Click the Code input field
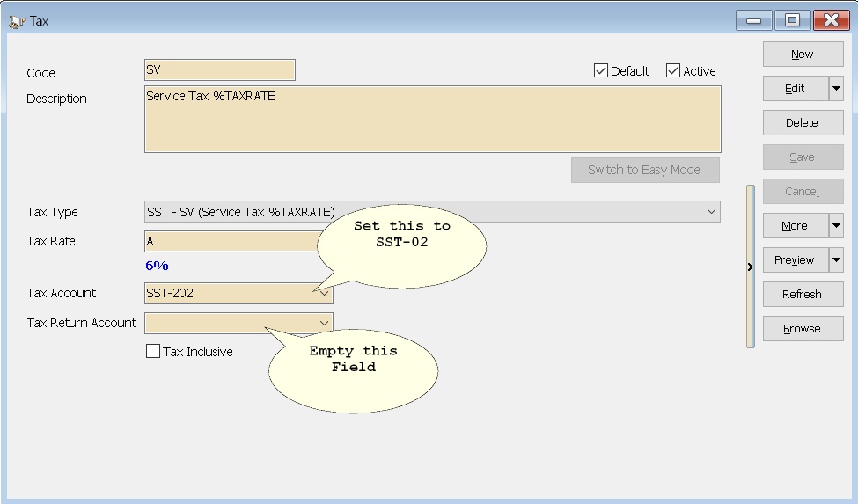The height and width of the screenshot is (504, 858). (219, 70)
